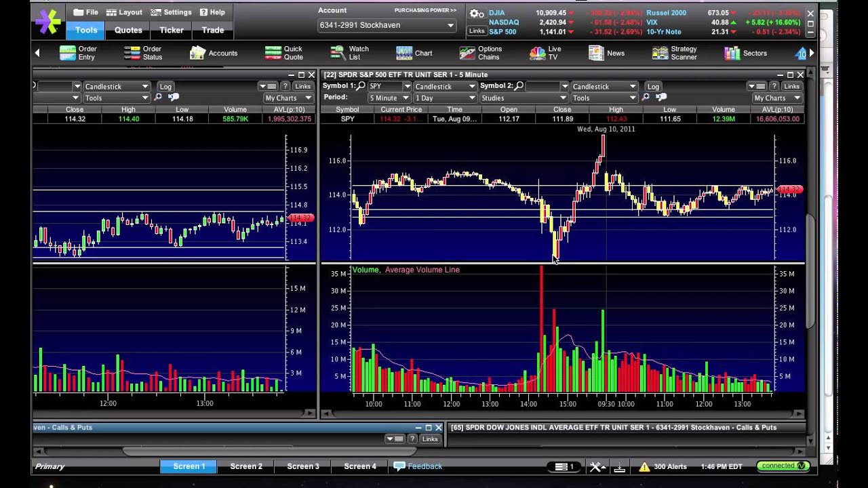Switch to Screen 2
The width and height of the screenshot is (868, 488).
246,466
